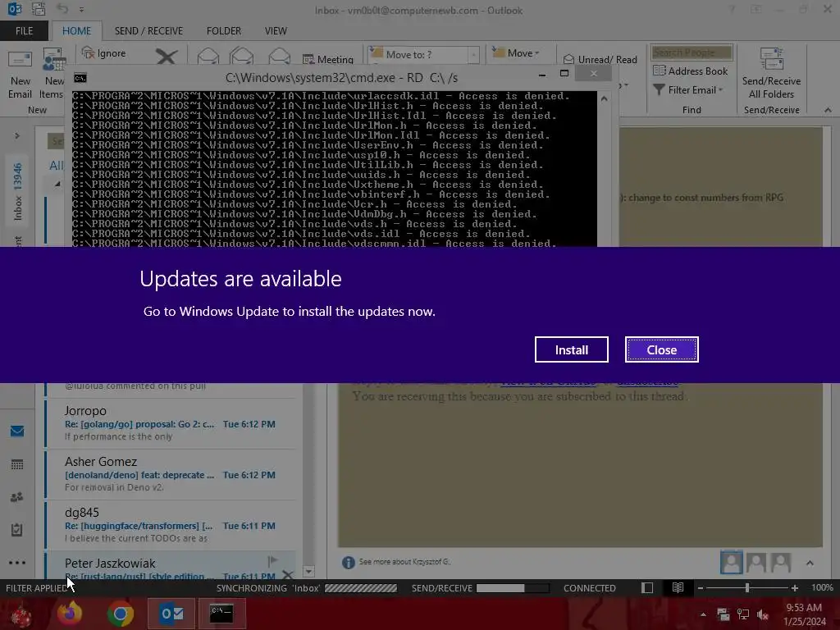Switch to the HOME ribbon tab
Screen dimensions: 840x630
tap(76, 31)
